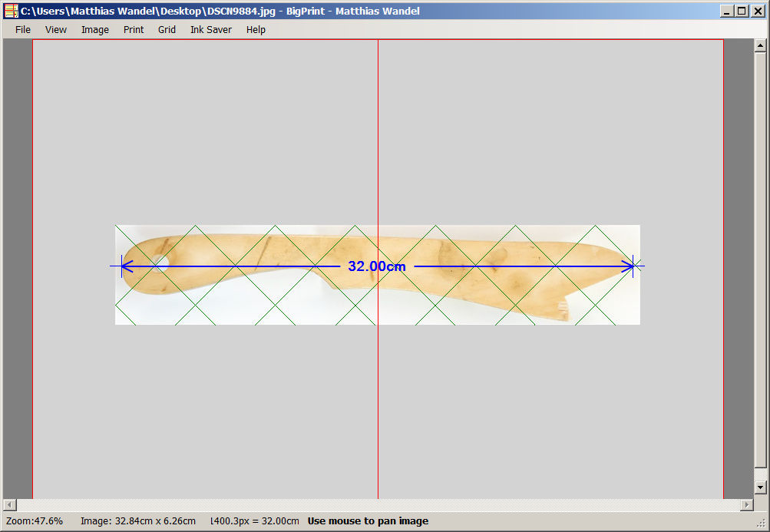
Task: Click the vertical scrollbar up arrow
Action: pos(761,45)
